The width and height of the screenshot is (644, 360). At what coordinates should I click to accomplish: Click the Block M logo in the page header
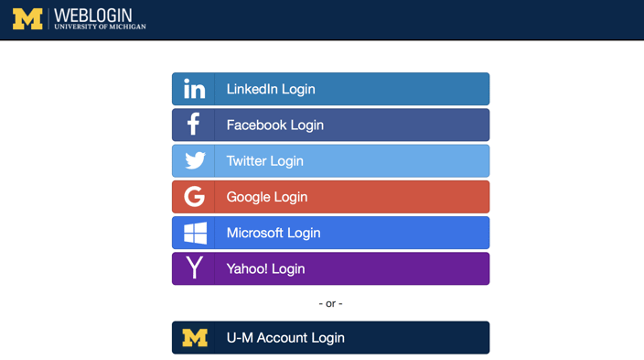pyautogui.click(x=27, y=19)
